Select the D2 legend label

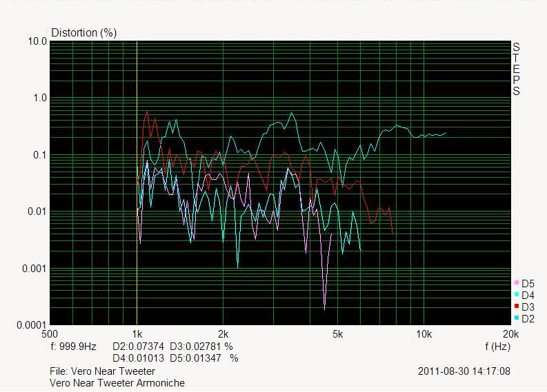[528, 319]
